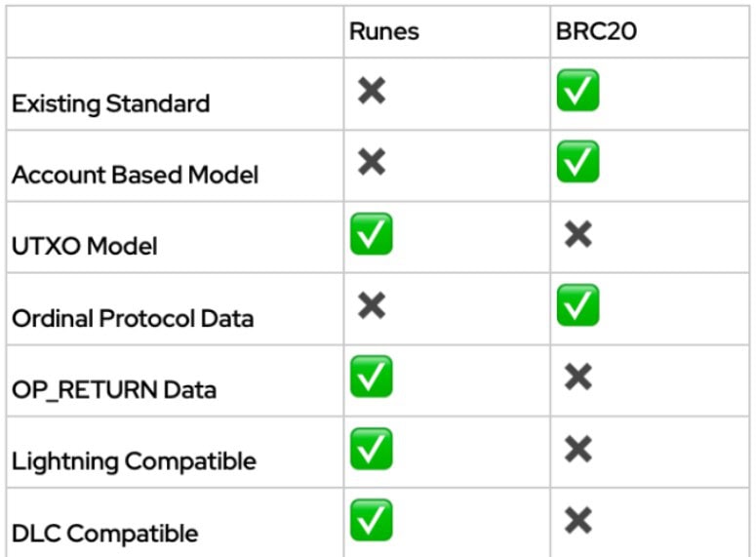Click the green checkmark for Runes Lightning Compatible

372,449
